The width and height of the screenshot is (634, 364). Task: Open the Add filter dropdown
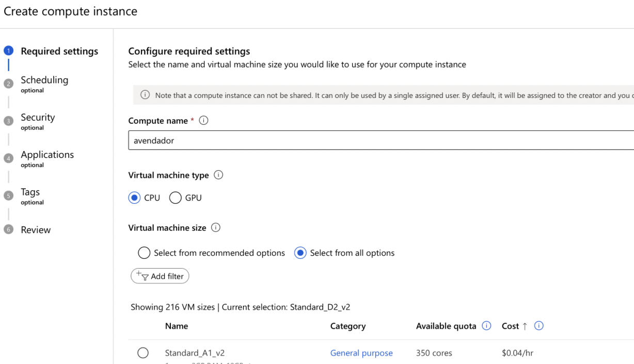point(160,276)
